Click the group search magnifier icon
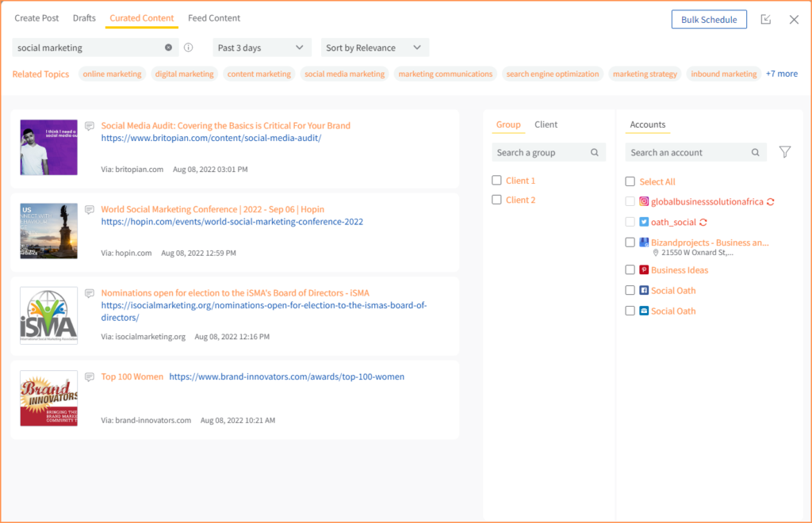This screenshot has height=523, width=812. (595, 152)
